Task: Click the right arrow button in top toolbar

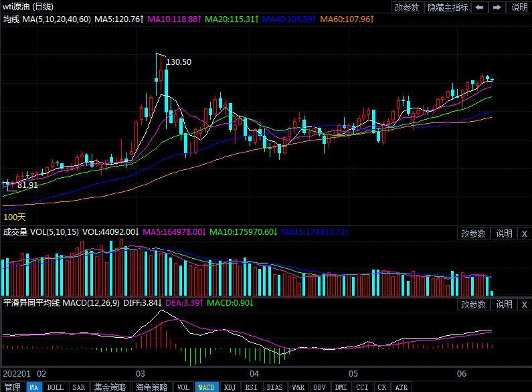Action: pyautogui.click(x=497, y=7)
